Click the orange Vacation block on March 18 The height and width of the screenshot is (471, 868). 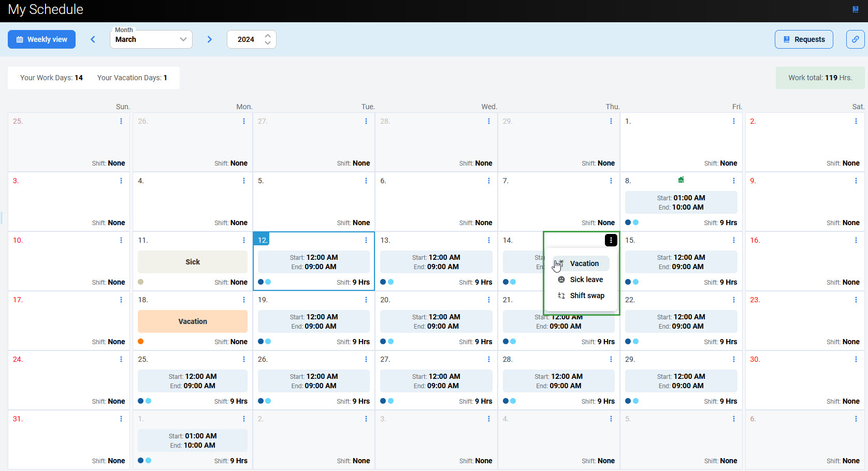click(193, 321)
